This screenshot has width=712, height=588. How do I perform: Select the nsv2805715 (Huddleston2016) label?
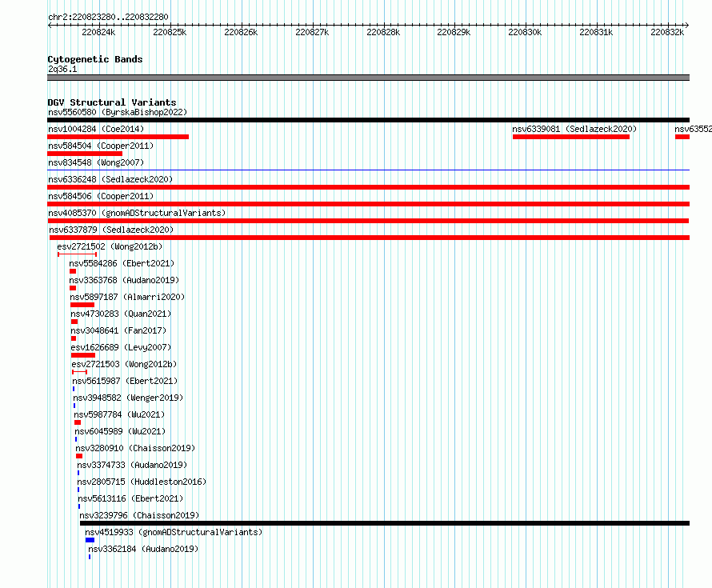[142, 482]
